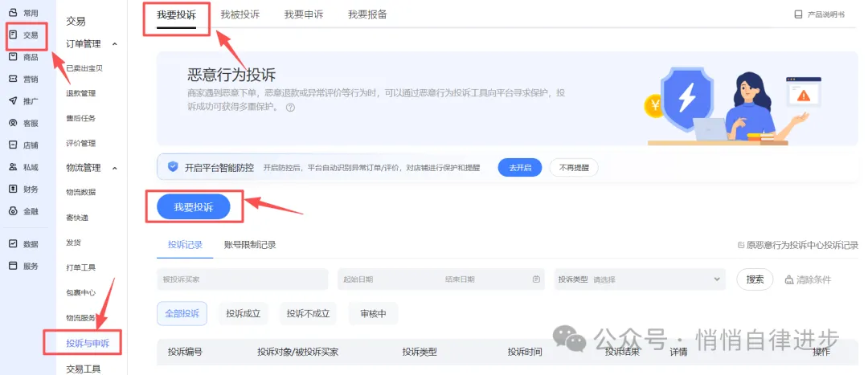Collapse the 订单管理 section
Screen dimensions: 868x375
115,43
